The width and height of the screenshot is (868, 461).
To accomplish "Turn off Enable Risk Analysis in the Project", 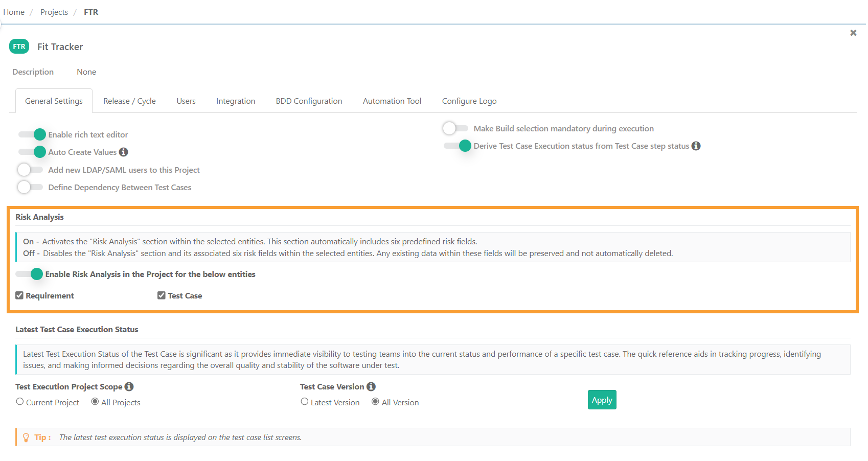I will click(x=31, y=274).
